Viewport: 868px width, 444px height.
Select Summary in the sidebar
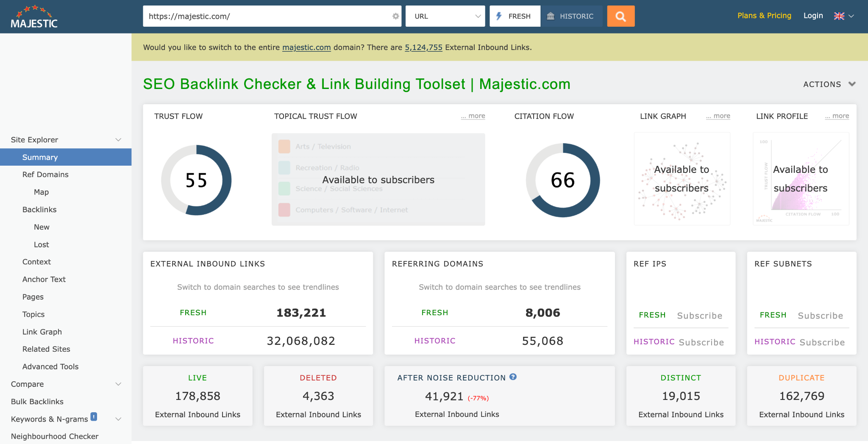[x=66, y=157]
